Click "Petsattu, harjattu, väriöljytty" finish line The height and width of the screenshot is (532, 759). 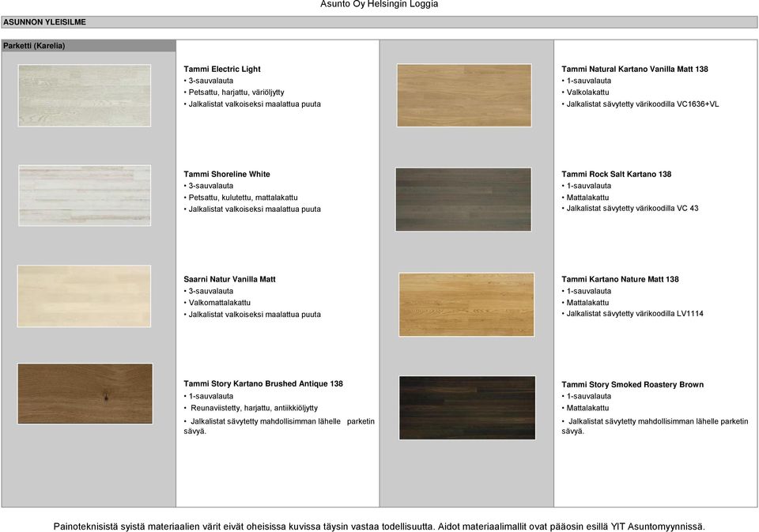[234, 92]
